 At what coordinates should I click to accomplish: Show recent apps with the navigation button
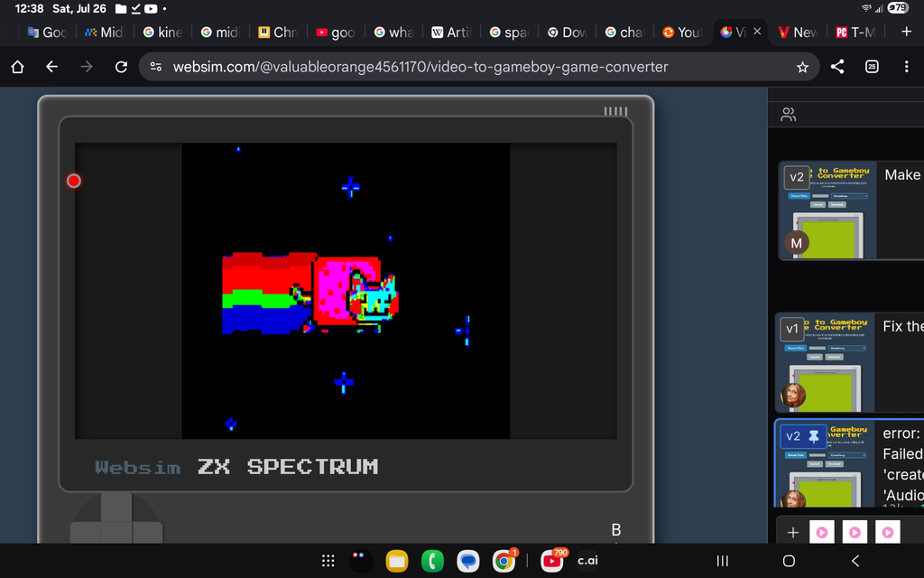pyautogui.click(x=723, y=561)
